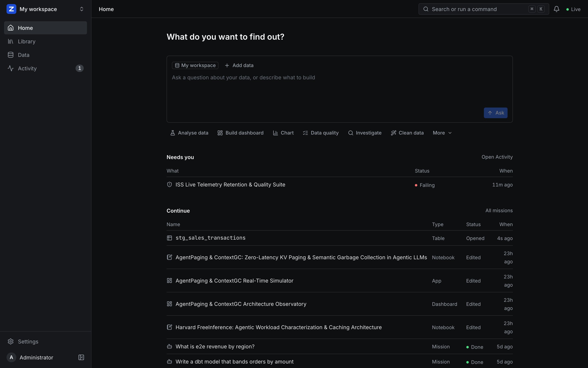Open Data in the sidebar

coord(46,55)
